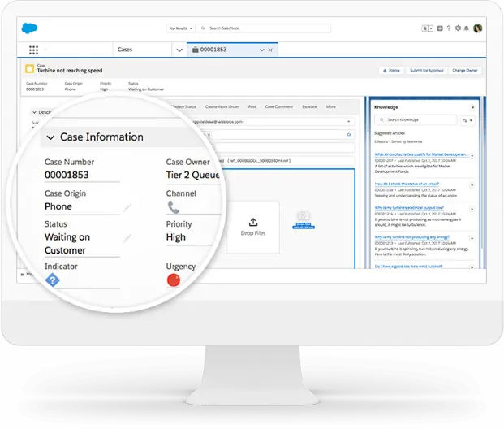This screenshot has height=429, width=504.
Task: Click the upload arrow icon above Drop Files
Action: click(x=253, y=222)
